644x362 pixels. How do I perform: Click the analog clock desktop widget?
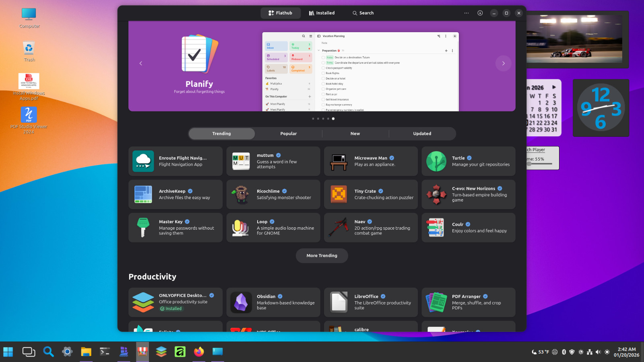tap(601, 108)
